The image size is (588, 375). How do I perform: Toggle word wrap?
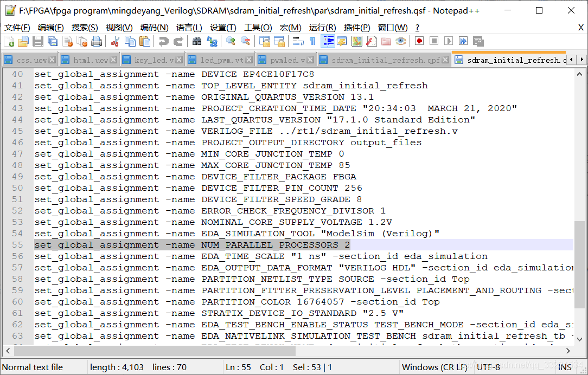298,41
